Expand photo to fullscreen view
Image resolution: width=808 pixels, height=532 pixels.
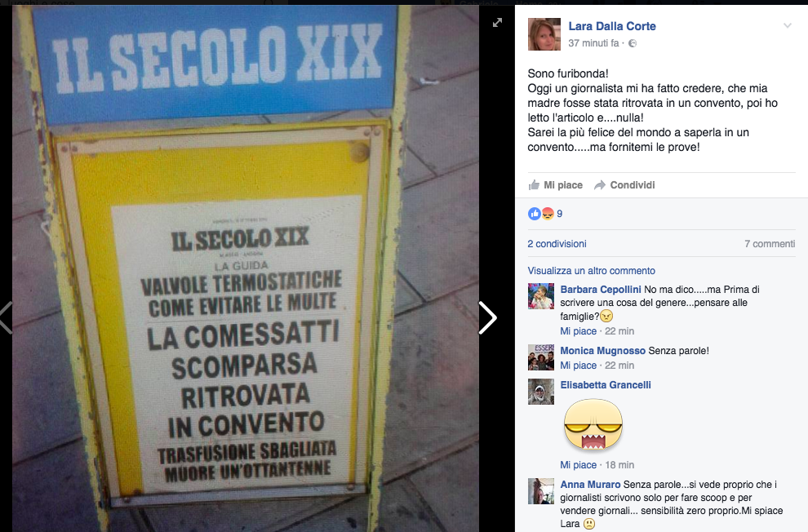pyautogui.click(x=497, y=23)
